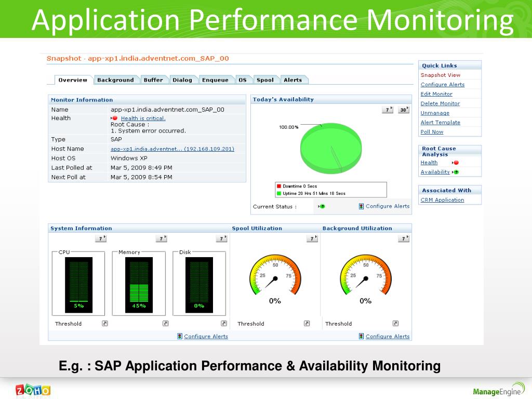Open 7-day report for Spool Utilization
Viewport: 532px width, 399px height.
pos(312,238)
